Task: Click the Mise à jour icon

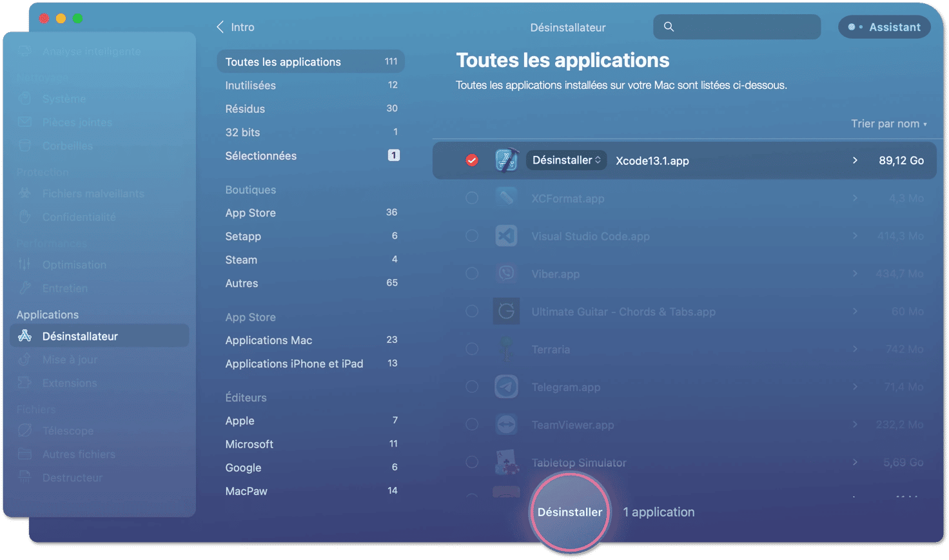Action: tap(24, 359)
